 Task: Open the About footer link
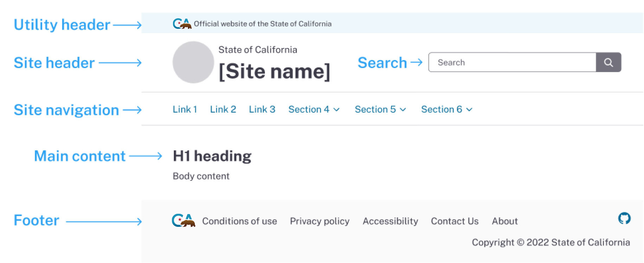coord(505,221)
